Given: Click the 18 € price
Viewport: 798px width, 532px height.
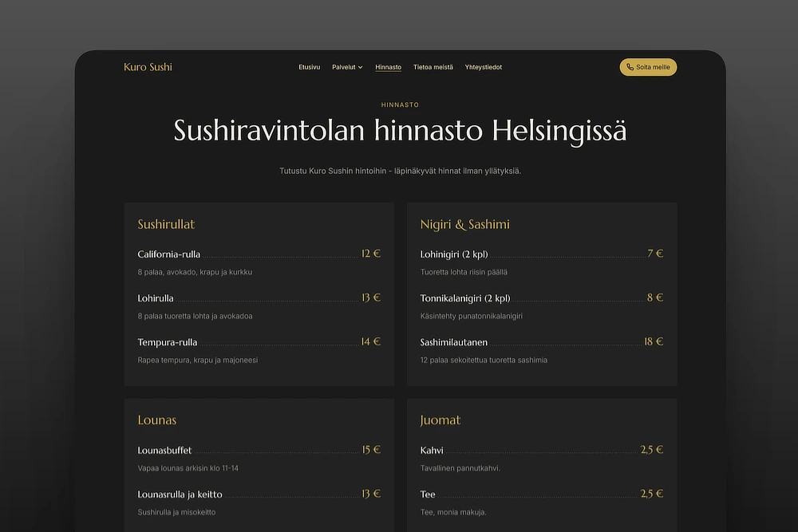Looking at the screenshot, I should 654,341.
